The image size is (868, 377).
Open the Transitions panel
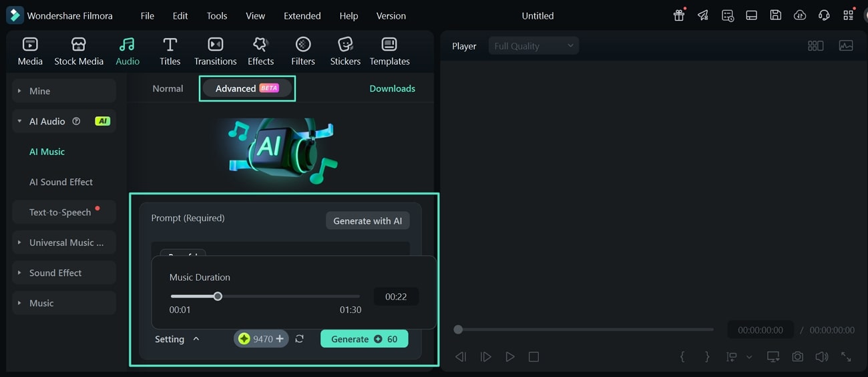pos(215,51)
